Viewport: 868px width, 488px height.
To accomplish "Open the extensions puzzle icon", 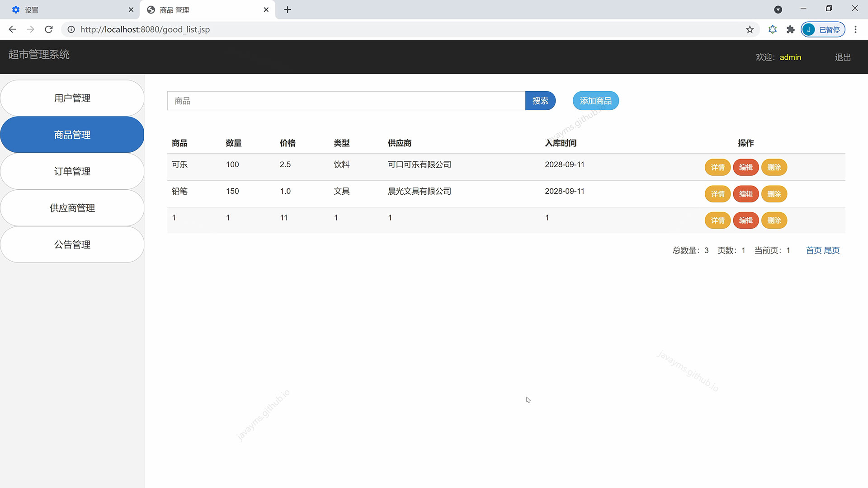I will (790, 29).
